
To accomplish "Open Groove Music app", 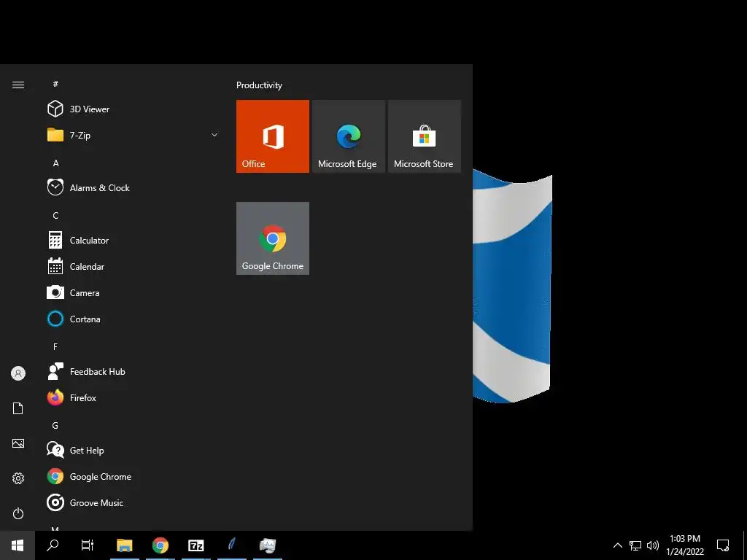I will (x=133, y=503).
